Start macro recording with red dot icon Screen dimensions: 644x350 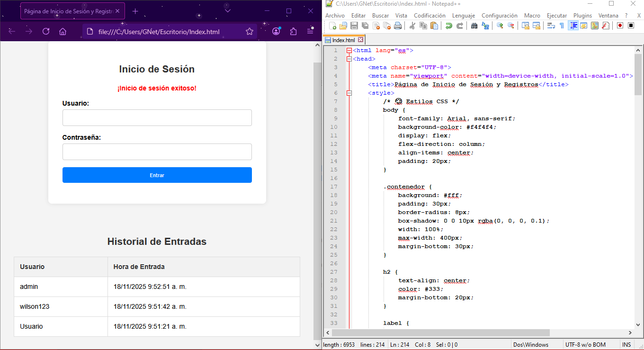coord(620,26)
